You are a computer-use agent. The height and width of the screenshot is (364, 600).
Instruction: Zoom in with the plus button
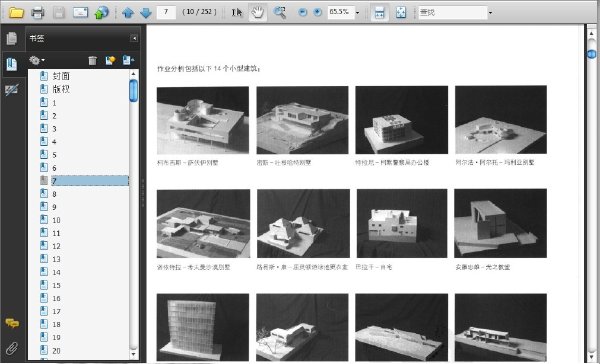point(317,12)
